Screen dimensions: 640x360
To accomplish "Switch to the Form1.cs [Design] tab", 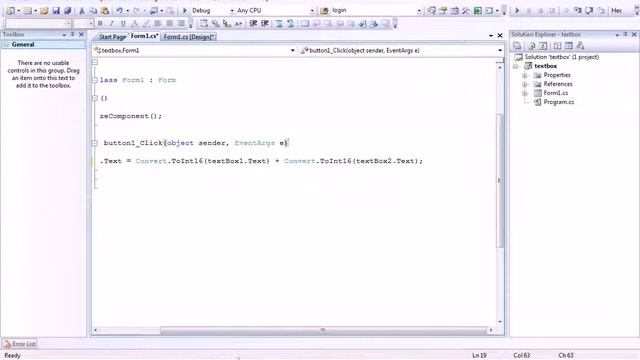I will tap(189, 37).
